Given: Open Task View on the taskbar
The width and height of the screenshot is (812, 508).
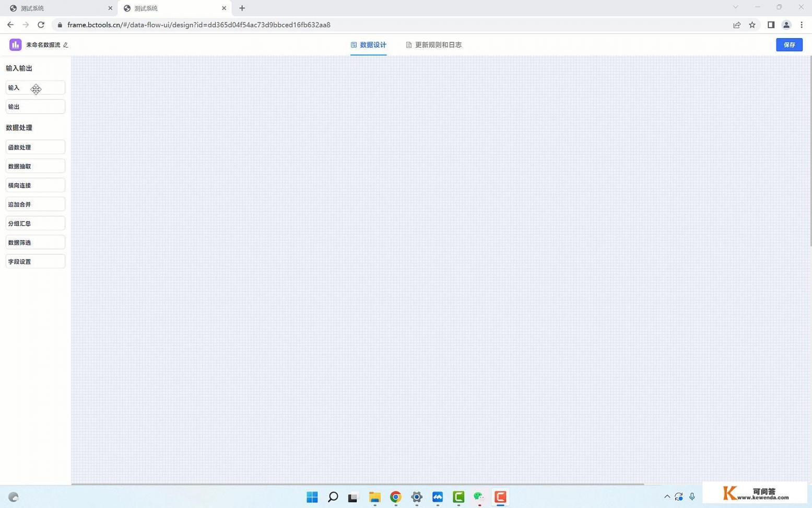Looking at the screenshot, I should [x=353, y=497].
